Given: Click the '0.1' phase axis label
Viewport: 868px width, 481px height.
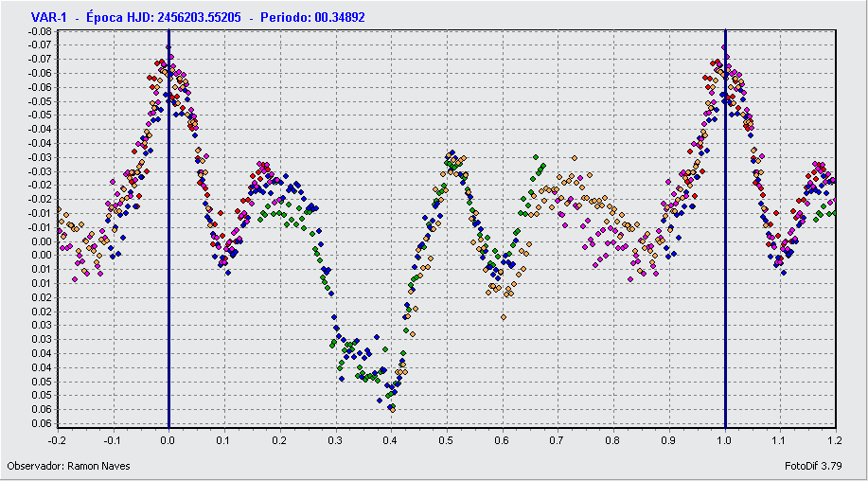Looking at the screenshot, I should [223, 440].
